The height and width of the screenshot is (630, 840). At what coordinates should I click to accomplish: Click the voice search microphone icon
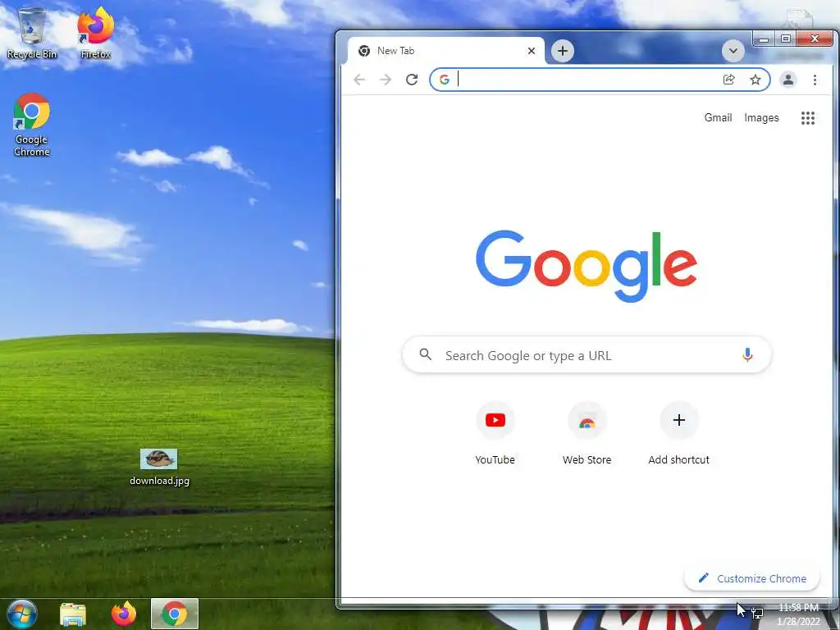pyautogui.click(x=747, y=354)
